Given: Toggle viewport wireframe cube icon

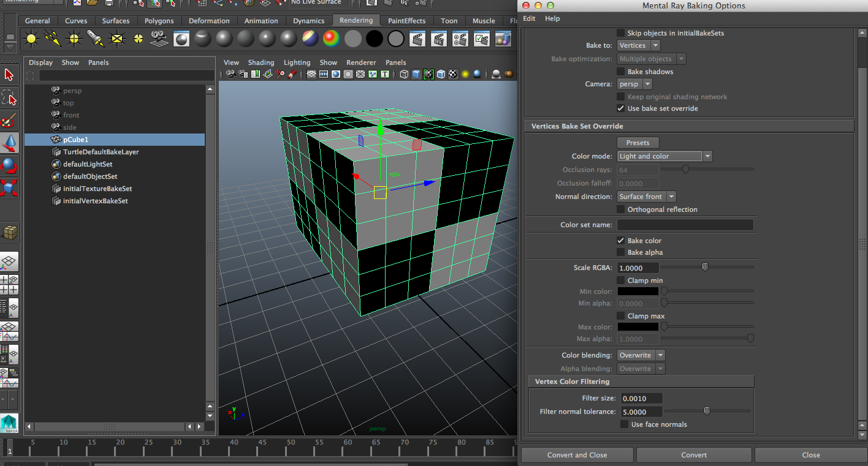Looking at the screenshot, I should pos(404,75).
